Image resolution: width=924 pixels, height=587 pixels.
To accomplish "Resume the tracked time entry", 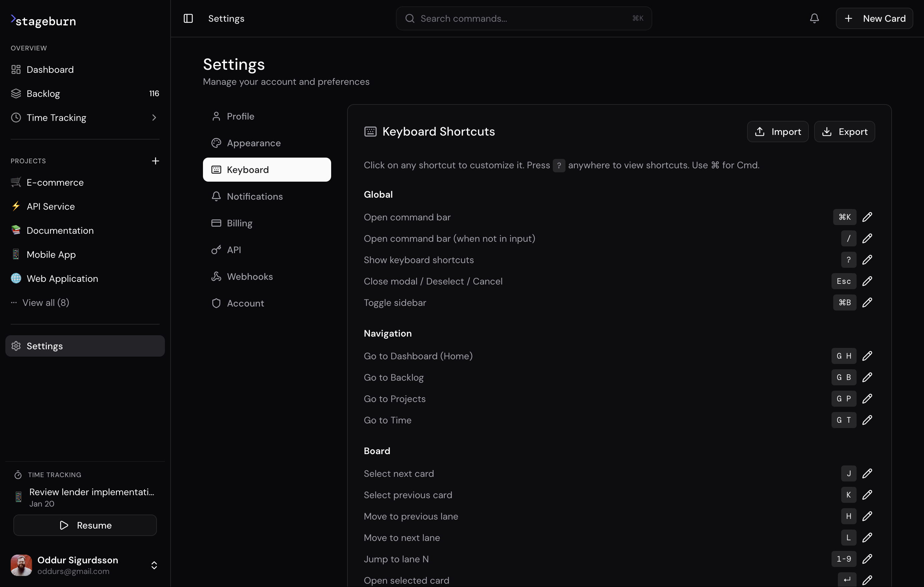I will pos(85,525).
